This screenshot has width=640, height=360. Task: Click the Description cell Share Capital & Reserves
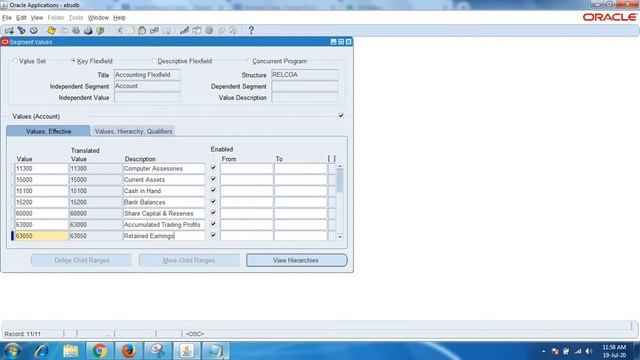click(x=164, y=213)
